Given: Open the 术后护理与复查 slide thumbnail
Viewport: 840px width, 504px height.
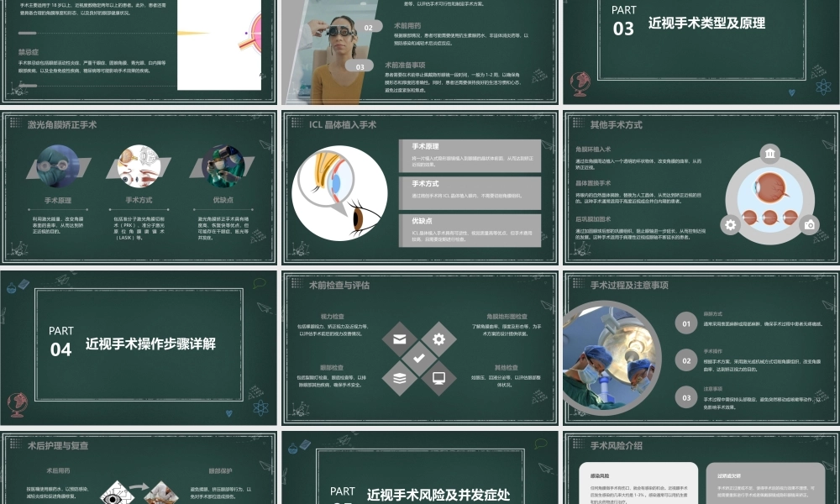Looking at the screenshot, I should pos(139,468).
